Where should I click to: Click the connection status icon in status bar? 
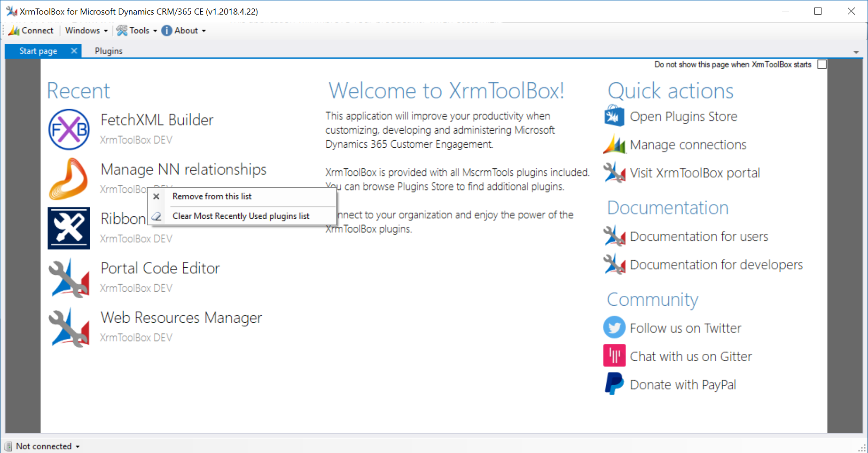coord(8,446)
